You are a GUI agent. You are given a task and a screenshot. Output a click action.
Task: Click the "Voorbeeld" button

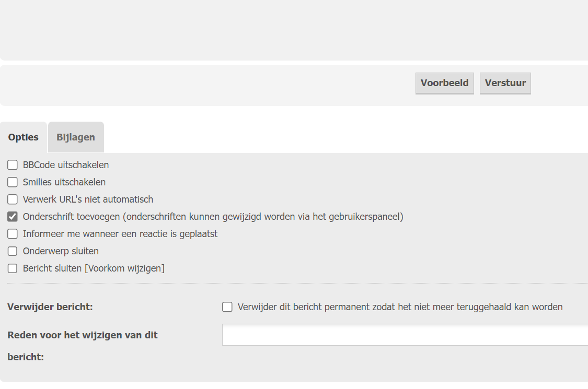point(444,83)
